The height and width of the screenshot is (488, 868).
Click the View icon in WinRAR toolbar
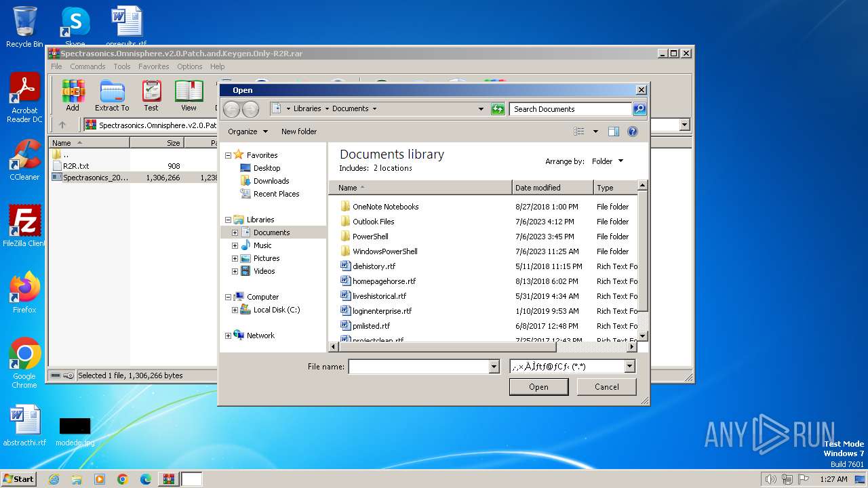coord(189,96)
